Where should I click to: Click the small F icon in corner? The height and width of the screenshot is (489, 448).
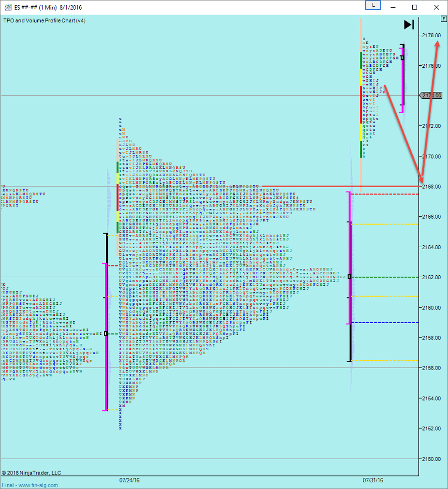coord(443,19)
